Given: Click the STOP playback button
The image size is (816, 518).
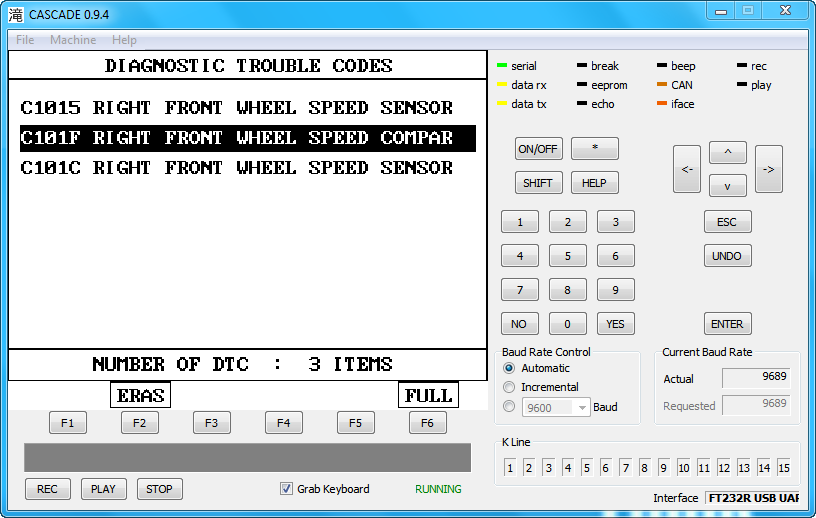Looking at the screenshot, I should coord(160,489).
